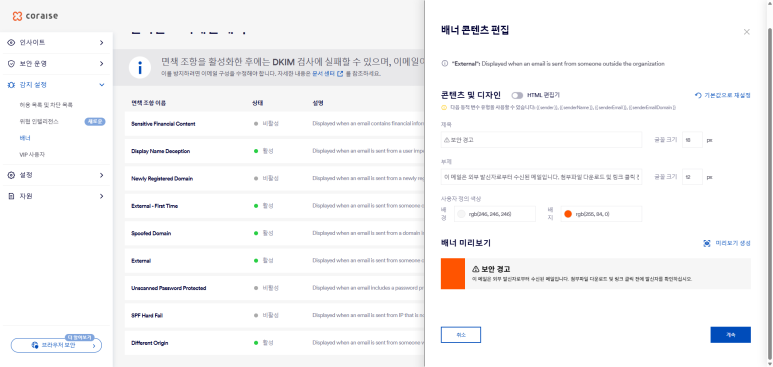This screenshot has width=773, height=367.
Task: Click the 브라우저 보안 button
Action: tap(56, 345)
